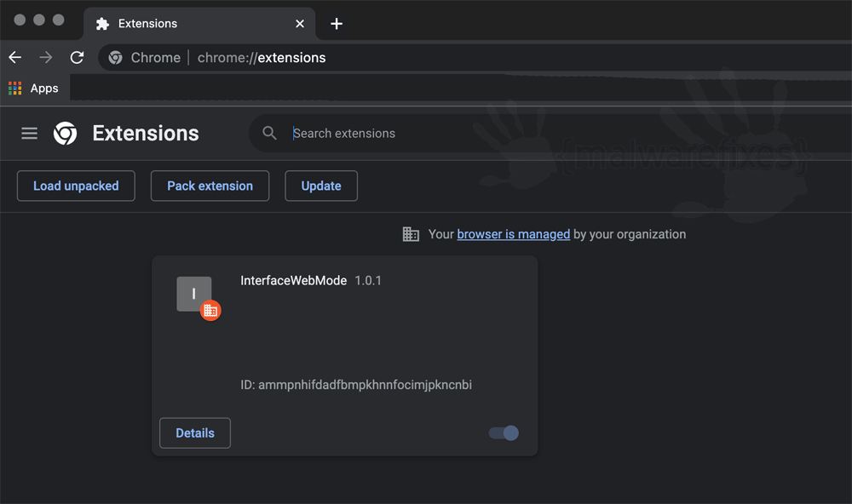Screen dimensions: 852x504
Task: Click the Chrome icon in the address bar
Action: click(x=115, y=58)
